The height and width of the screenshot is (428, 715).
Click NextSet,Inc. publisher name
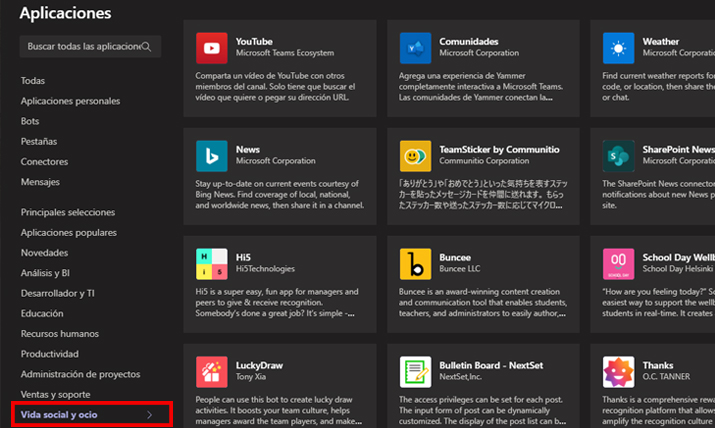461,377
